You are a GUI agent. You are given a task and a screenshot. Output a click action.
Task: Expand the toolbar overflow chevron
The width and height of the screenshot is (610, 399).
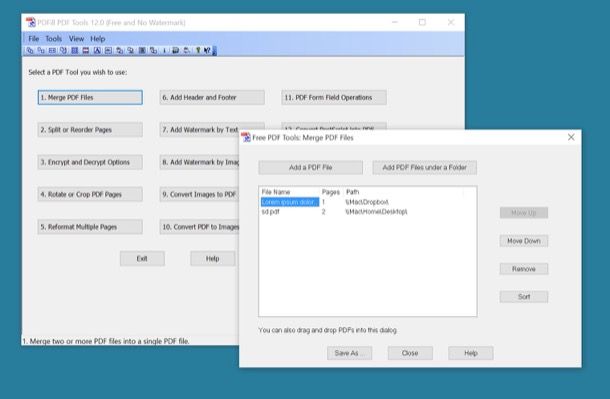coord(215,51)
